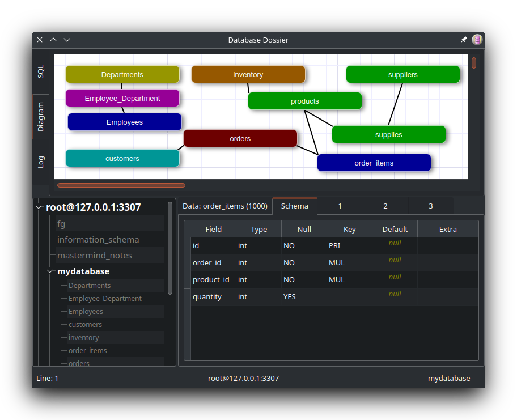This screenshot has height=420, width=517.
Task: Select Departments table in the tree
Action: coord(90,286)
